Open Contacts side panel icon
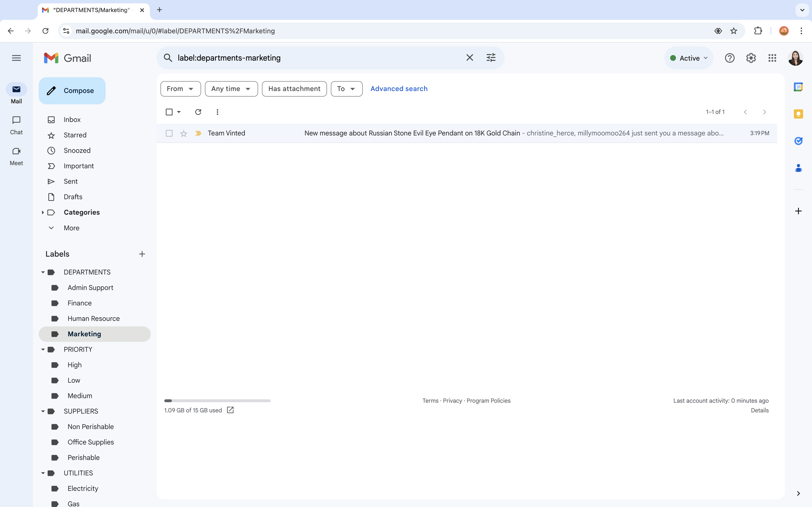 coord(798,168)
